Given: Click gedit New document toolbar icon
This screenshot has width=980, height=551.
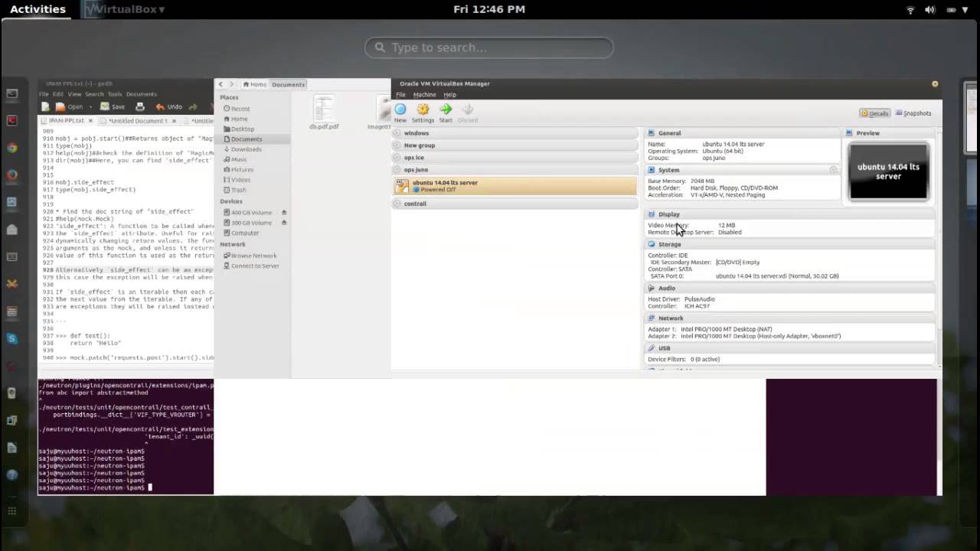Looking at the screenshot, I should pyautogui.click(x=45, y=107).
